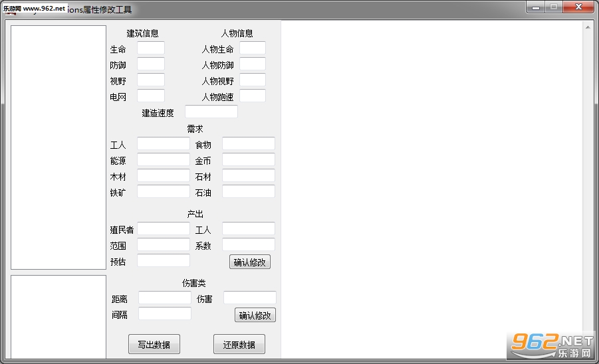Click the 电网 input field
Viewport: 599px width, 364px height.
pos(151,96)
